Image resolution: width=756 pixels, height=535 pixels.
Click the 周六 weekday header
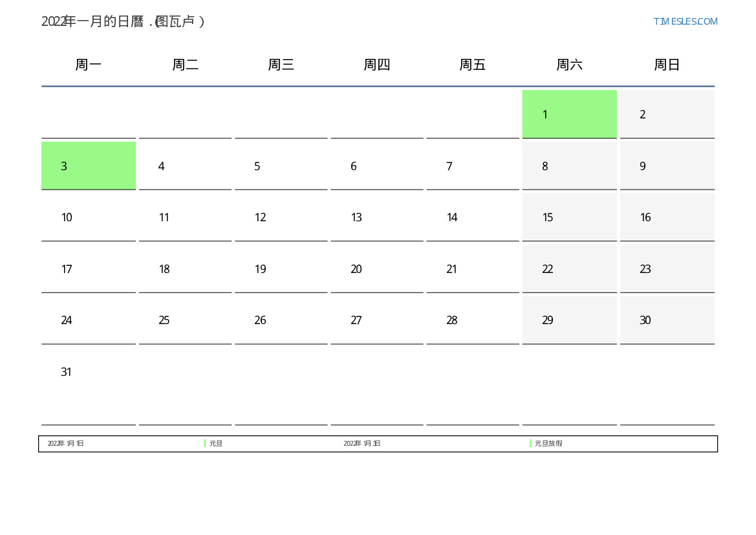[569, 65]
